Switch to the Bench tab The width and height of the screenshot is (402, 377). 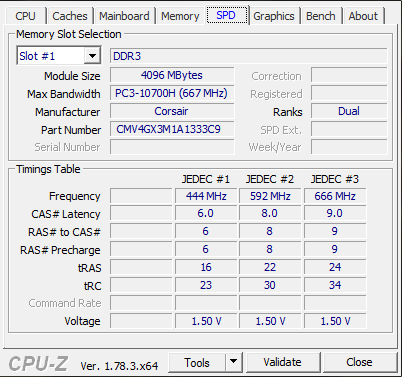pos(321,16)
